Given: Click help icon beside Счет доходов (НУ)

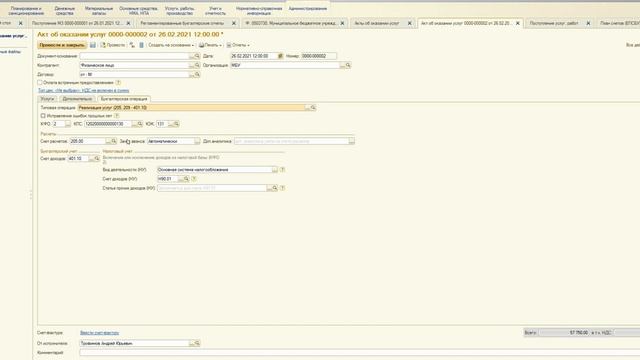Looking at the screenshot, I should coord(194,179).
